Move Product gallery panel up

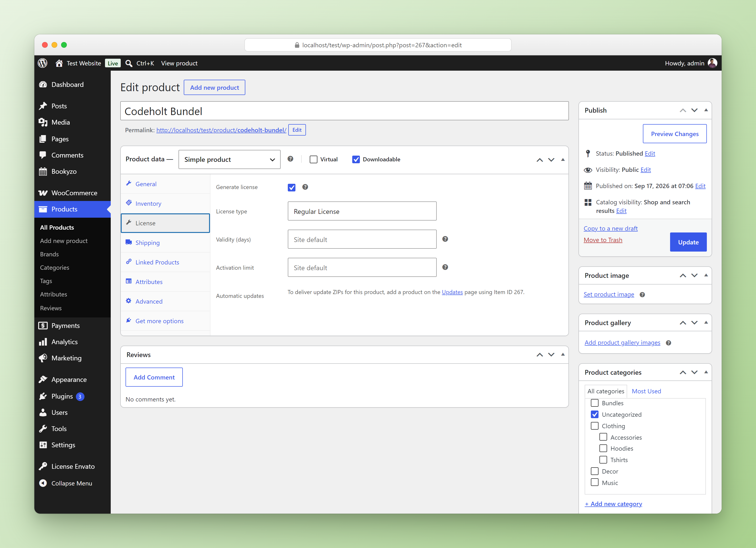pyautogui.click(x=683, y=323)
